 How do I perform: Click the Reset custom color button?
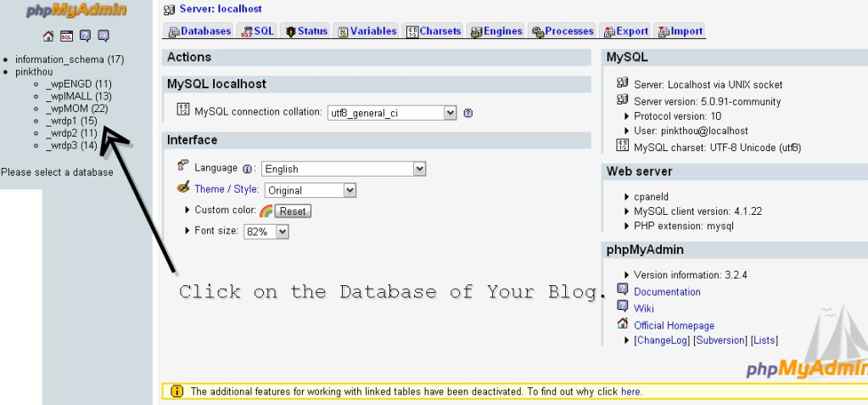[292, 211]
